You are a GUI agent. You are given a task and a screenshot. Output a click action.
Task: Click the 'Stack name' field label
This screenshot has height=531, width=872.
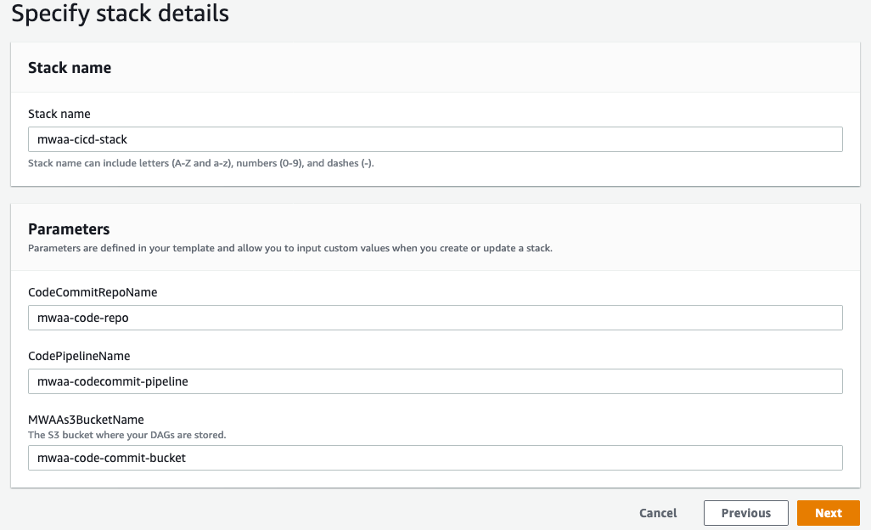point(59,114)
